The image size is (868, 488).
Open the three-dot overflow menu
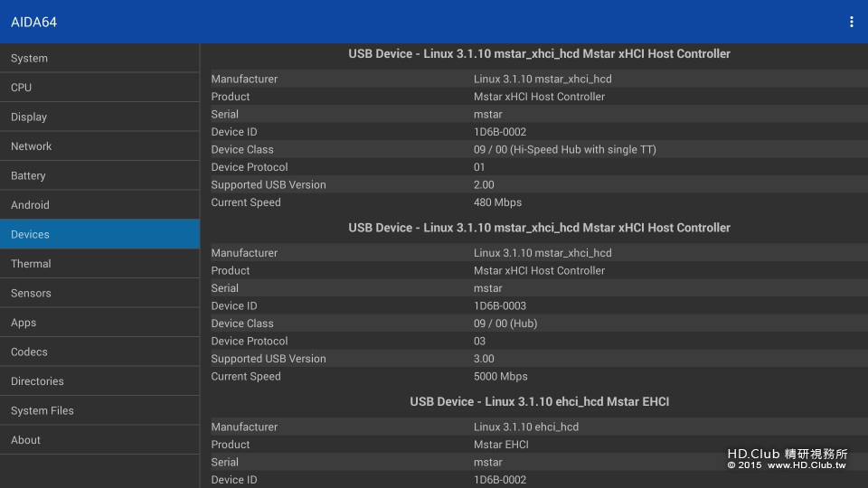[x=852, y=22]
